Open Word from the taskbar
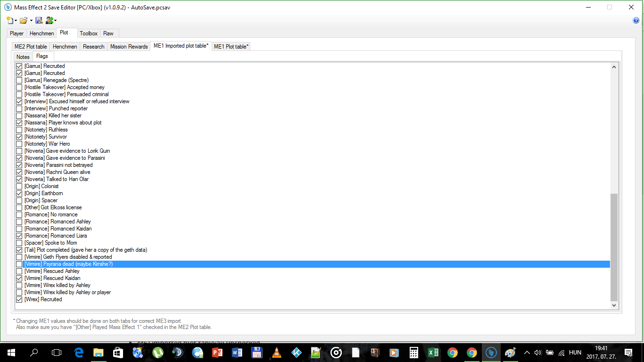 coord(237,353)
